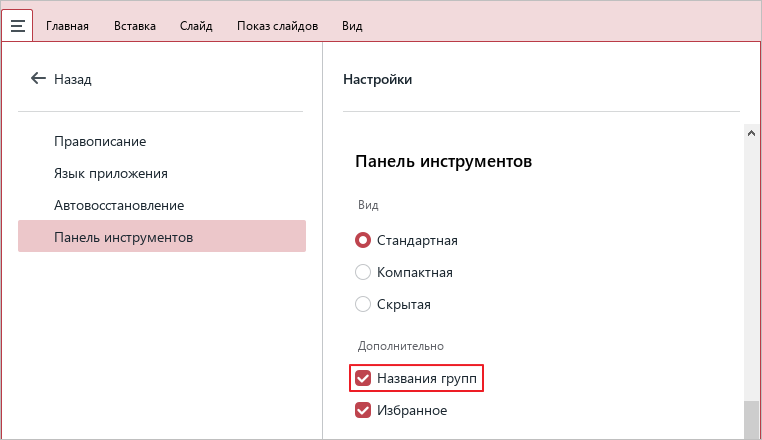Click the scrollbar up arrow
Image resolution: width=762 pixels, height=440 pixels.
click(751, 133)
